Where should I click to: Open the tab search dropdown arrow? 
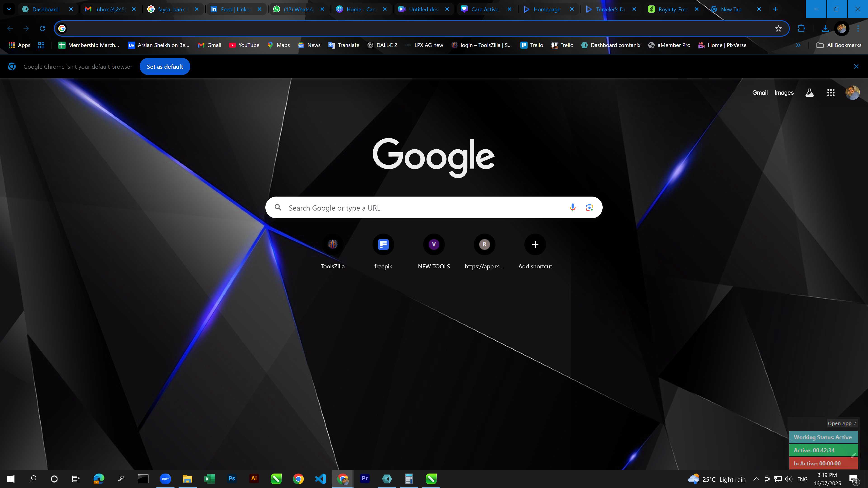point(9,9)
